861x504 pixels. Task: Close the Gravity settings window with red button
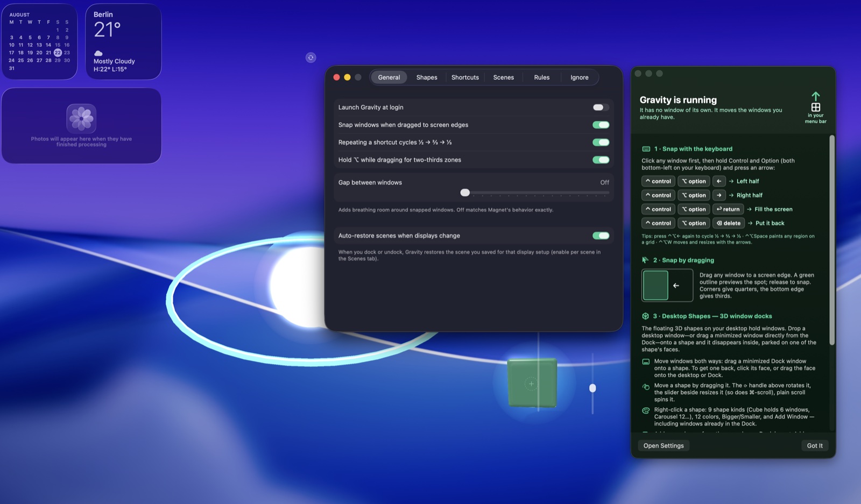coord(336,77)
